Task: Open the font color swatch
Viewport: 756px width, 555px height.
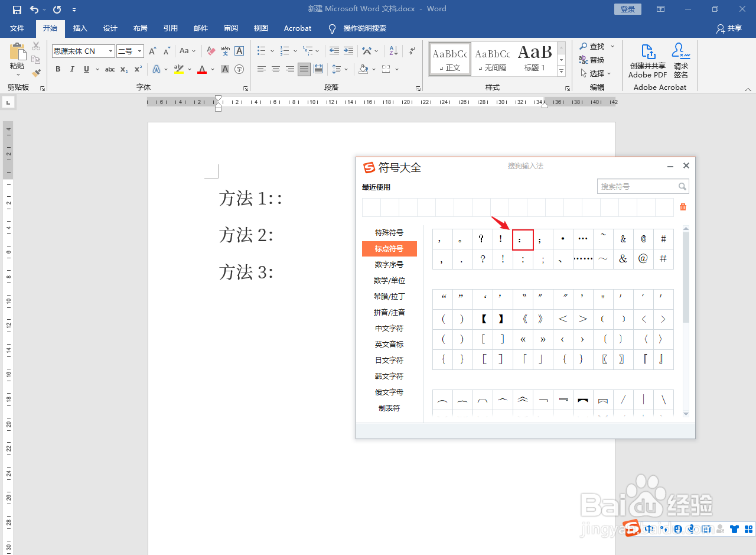Action: (x=203, y=69)
